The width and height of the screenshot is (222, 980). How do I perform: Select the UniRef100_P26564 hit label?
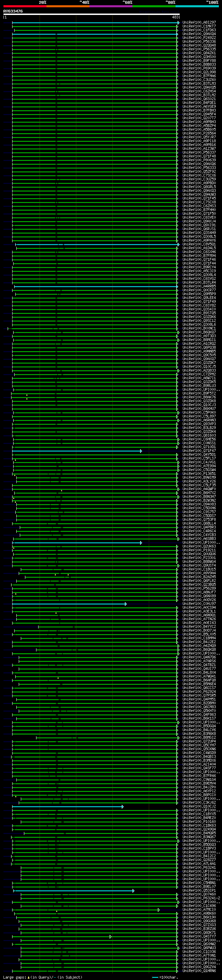coord(199,133)
